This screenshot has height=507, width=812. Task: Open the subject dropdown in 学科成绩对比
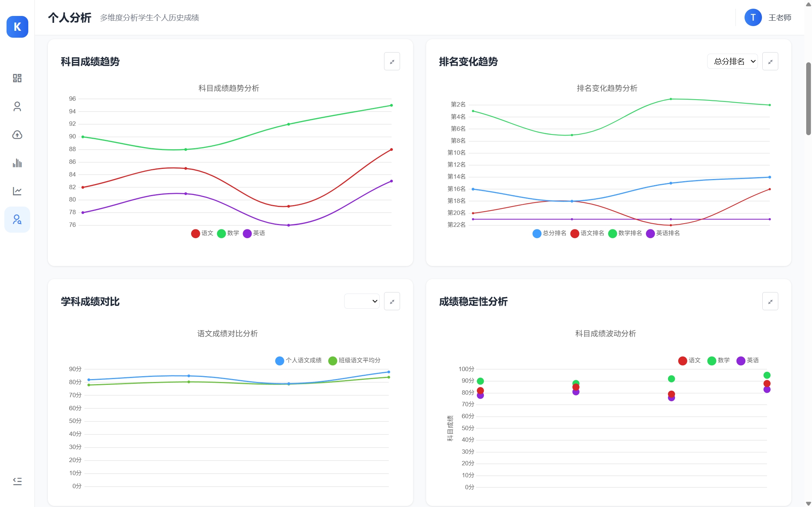362,302
